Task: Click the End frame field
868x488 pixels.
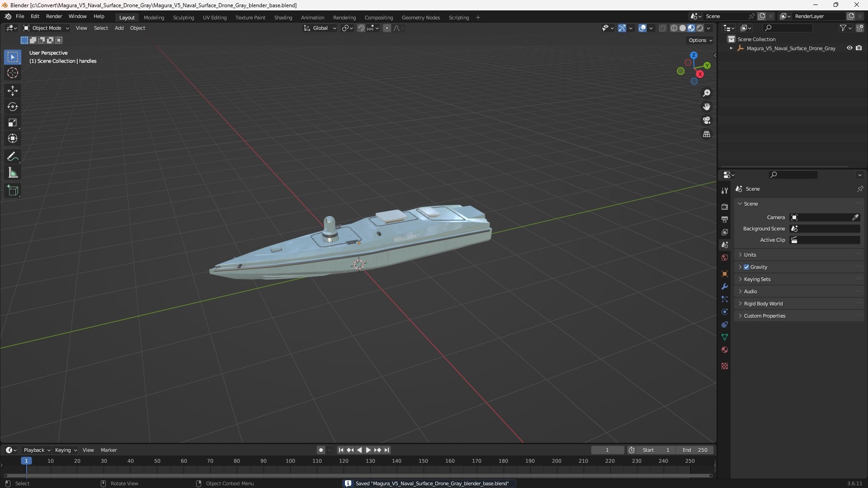Action: (x=695, y=450)
